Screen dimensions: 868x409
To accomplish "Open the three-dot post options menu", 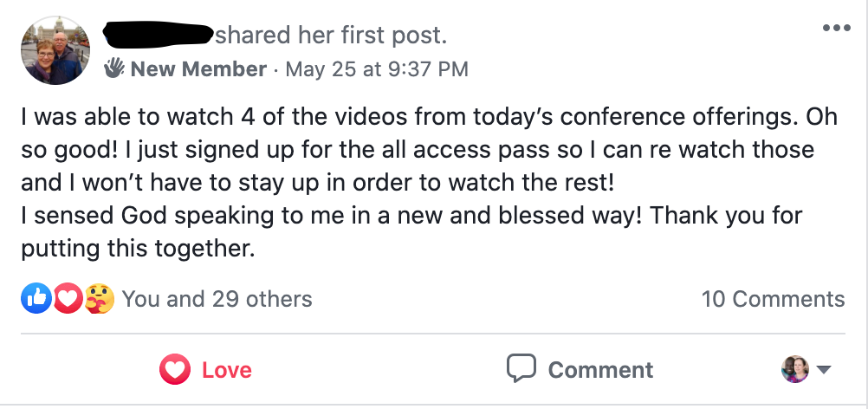I will (x=836, y=29).
